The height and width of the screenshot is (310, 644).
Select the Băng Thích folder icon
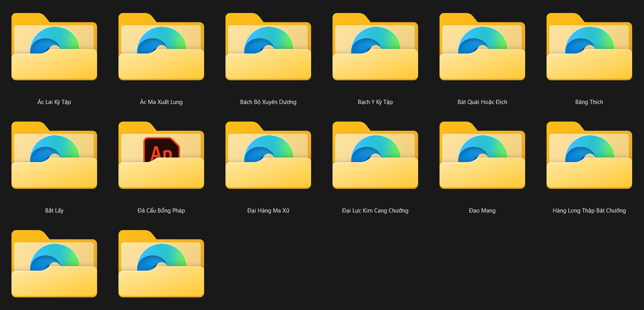589,47
